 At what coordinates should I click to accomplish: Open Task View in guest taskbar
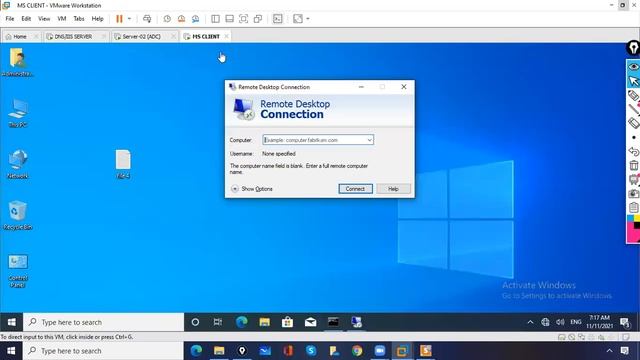218,322
